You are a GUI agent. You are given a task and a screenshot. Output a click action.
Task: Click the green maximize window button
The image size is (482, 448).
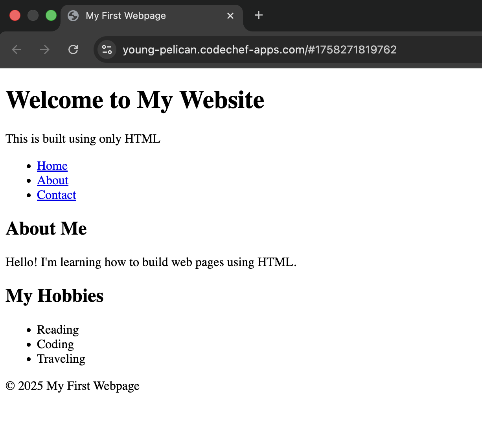51,16
